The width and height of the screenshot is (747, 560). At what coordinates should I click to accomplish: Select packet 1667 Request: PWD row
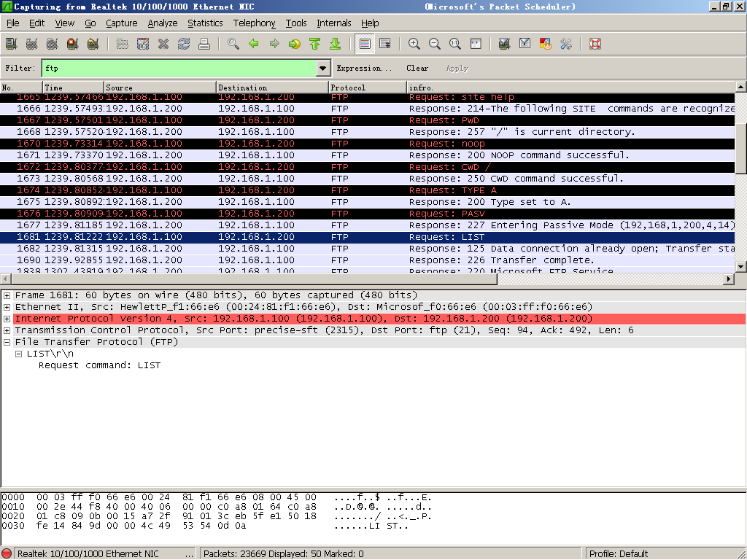pyautogui.click(x=368, y=120)
